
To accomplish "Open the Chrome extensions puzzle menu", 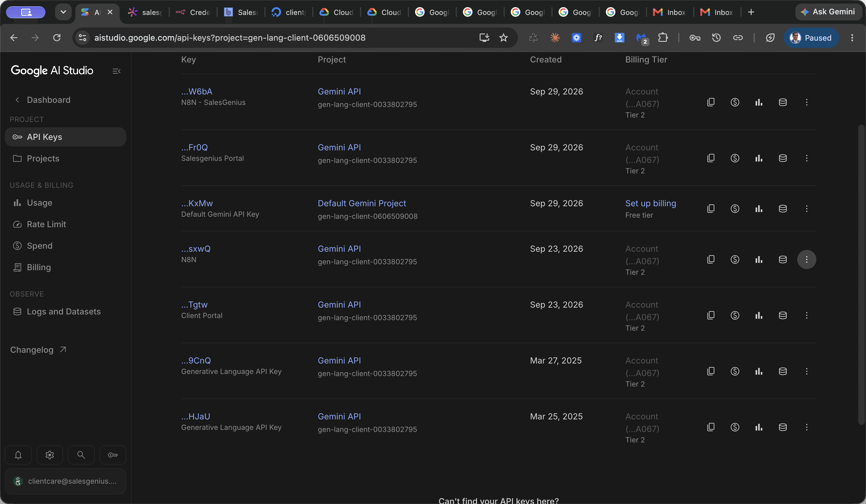I will (x=663, y=38).
